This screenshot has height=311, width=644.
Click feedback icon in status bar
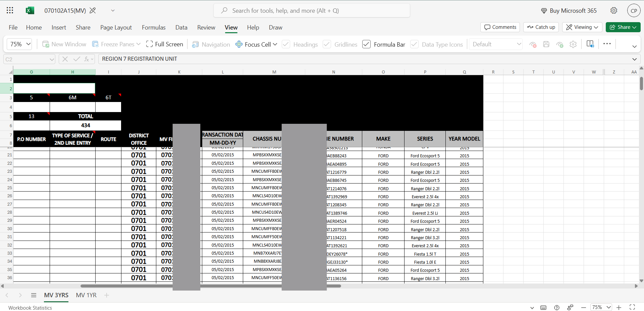point(570,308)
